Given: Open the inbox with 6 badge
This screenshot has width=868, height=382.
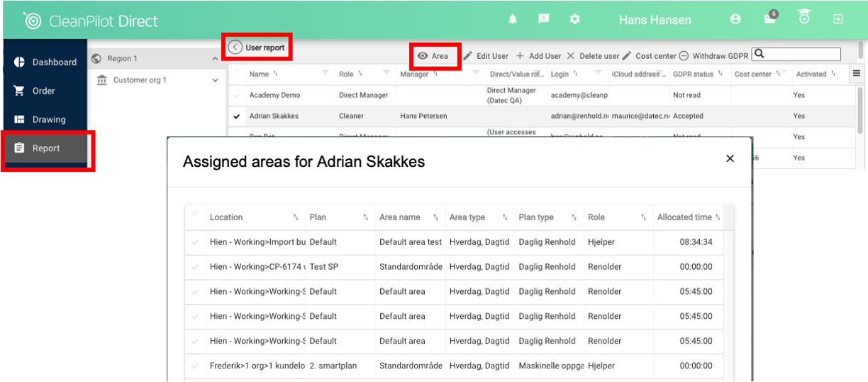Looking at the screenshot, I should click(770, 19).
